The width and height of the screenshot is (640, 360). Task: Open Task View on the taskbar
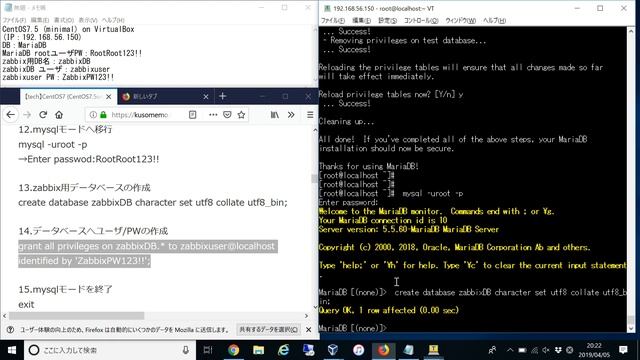coord(208,350)
